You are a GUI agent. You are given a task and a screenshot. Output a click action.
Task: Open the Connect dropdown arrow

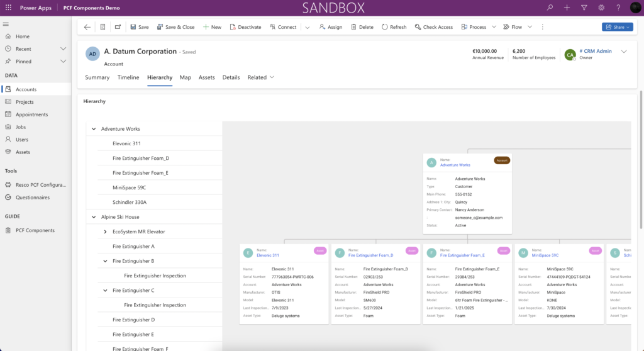(307, 28)
